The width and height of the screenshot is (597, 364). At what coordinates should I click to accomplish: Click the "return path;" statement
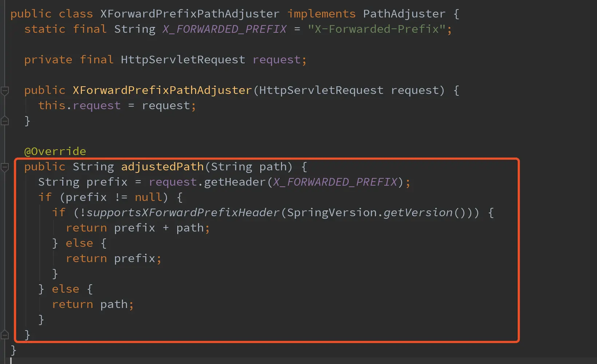[x=93, y=304]
